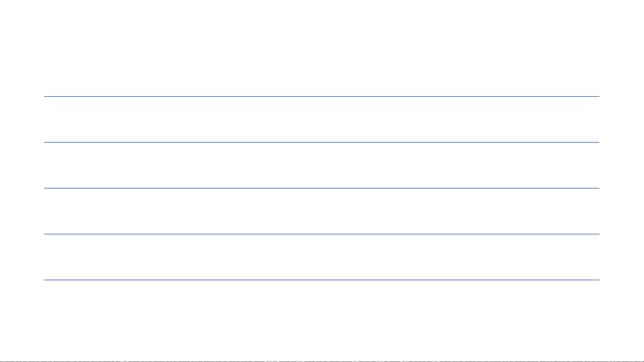The width and height of the screenshot is (644, 362).
Task: Click the blank header area above the first line
Action: (x=322, y=48)
